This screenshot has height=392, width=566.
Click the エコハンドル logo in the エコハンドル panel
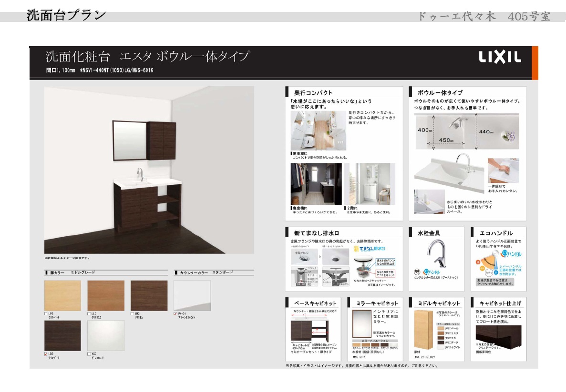click(x=512, y=254)
